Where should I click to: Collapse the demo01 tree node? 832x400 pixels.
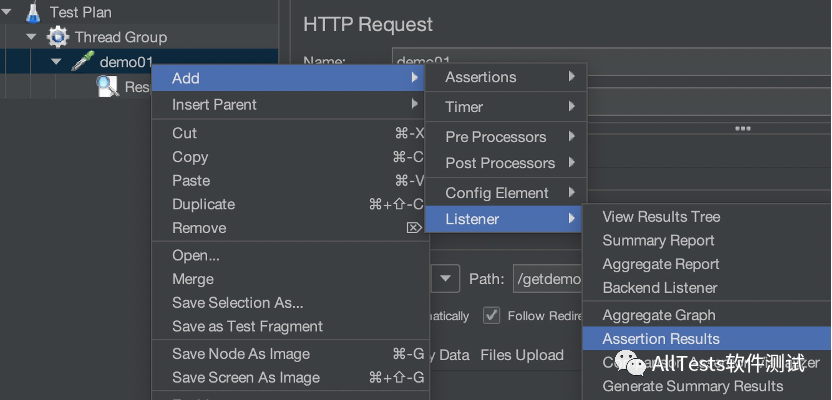pos(57,62)
